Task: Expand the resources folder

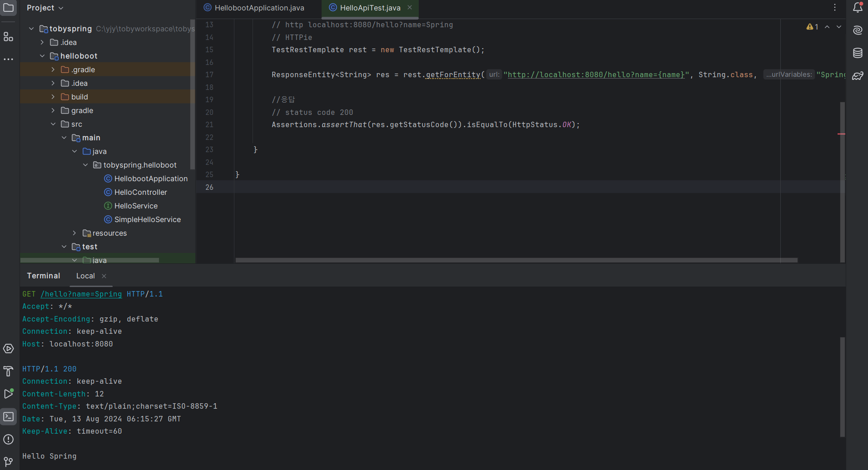Action: pyautogui.click(x=74, y=233)
